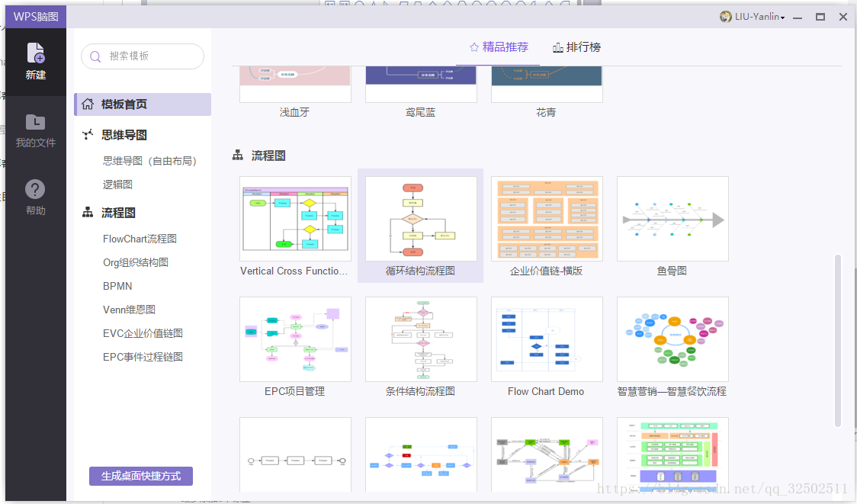Screen dimensions: 857x504
Task: Open FlowChart流程图 templates
Action: point(140,239)
